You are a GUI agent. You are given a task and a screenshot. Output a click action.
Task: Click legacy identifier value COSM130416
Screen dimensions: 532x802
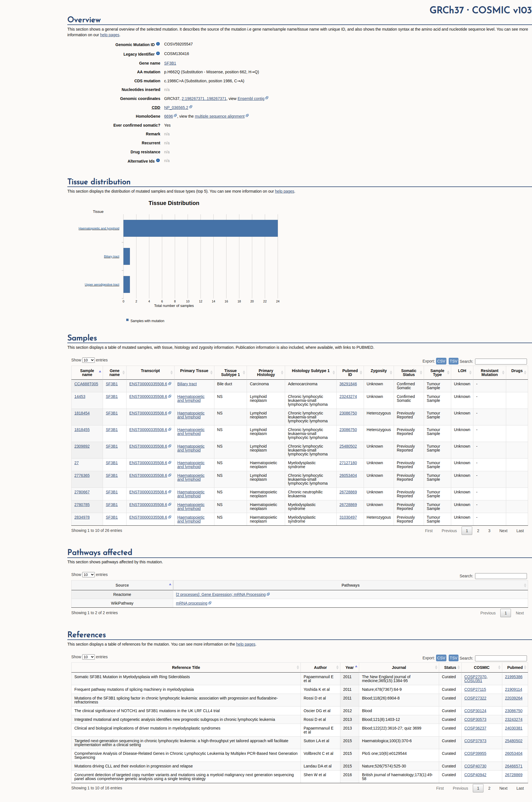coord(176,54)
